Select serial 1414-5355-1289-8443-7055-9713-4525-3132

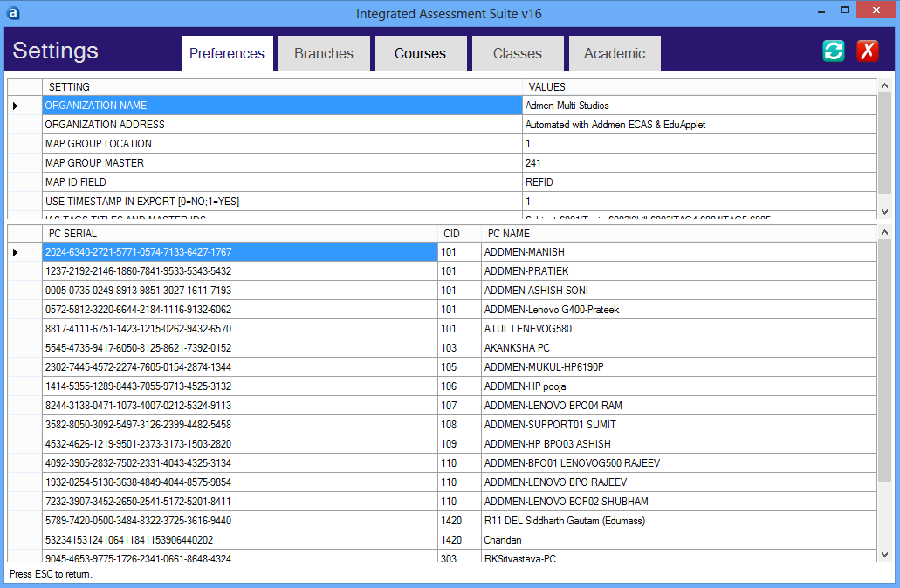point(240,386)
